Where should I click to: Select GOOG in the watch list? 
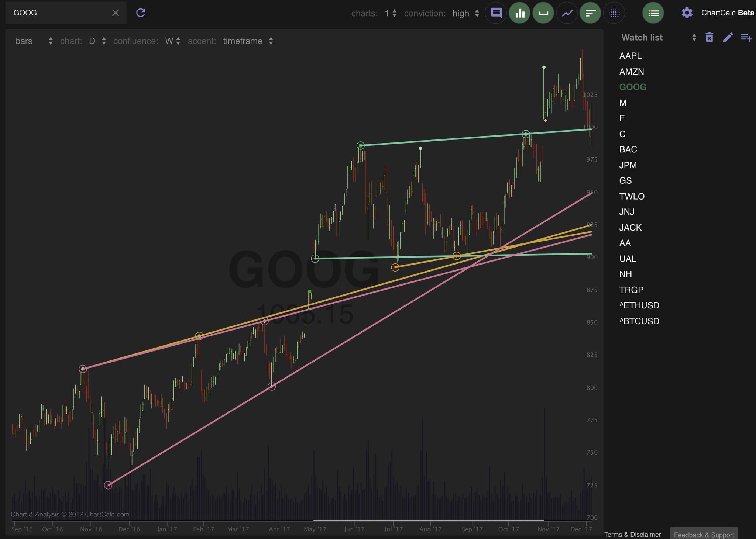click(x=633, y=87)
